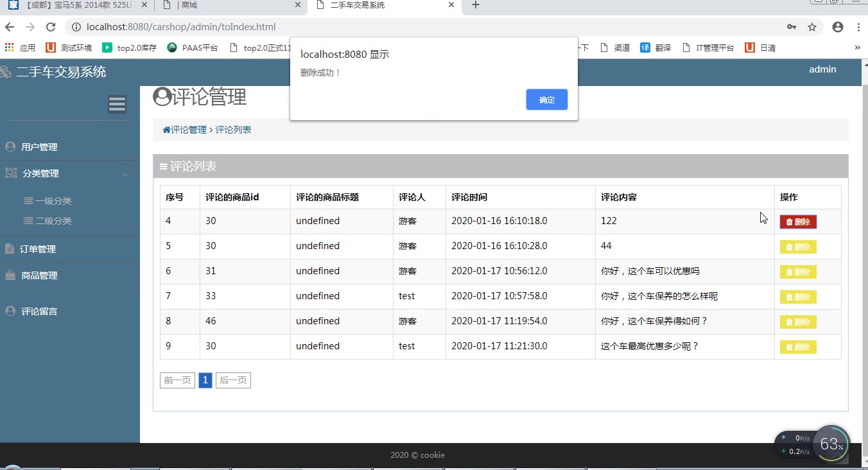Open the top2.0库存 bookmark
Image resolution: width=868 pixels, height=470 pixels.
[129, 48]
